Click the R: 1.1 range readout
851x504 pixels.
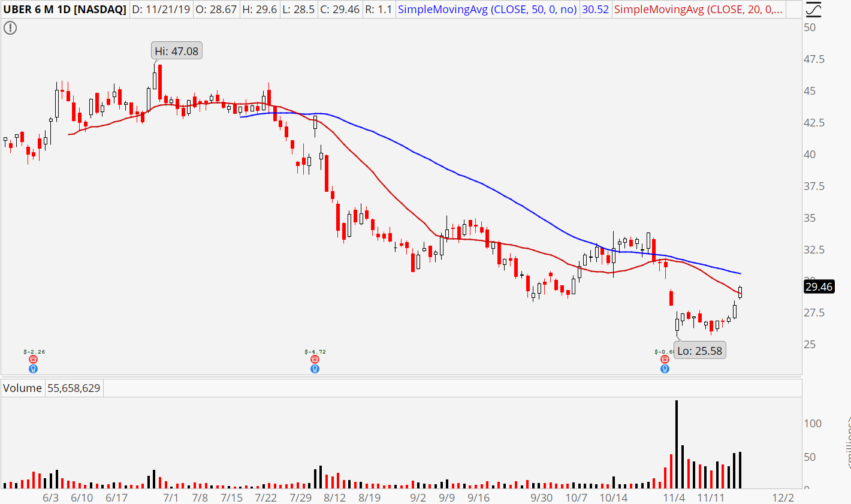[x=378, y=10]
